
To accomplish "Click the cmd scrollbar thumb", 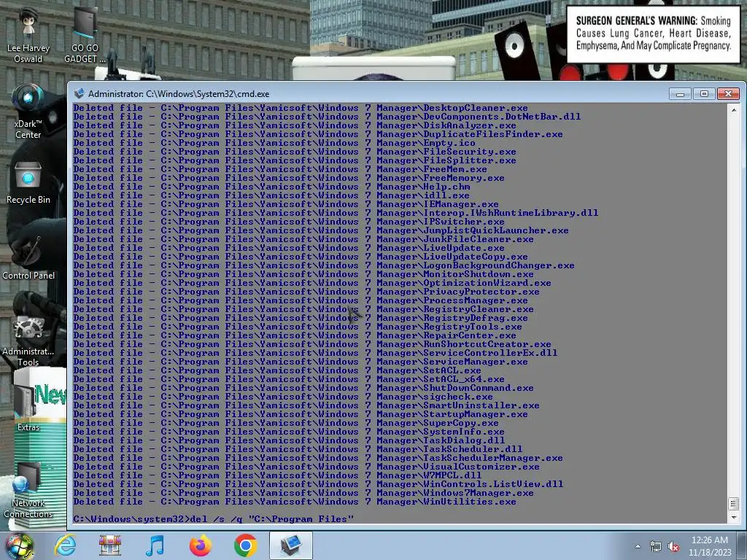I will (734, 503).
